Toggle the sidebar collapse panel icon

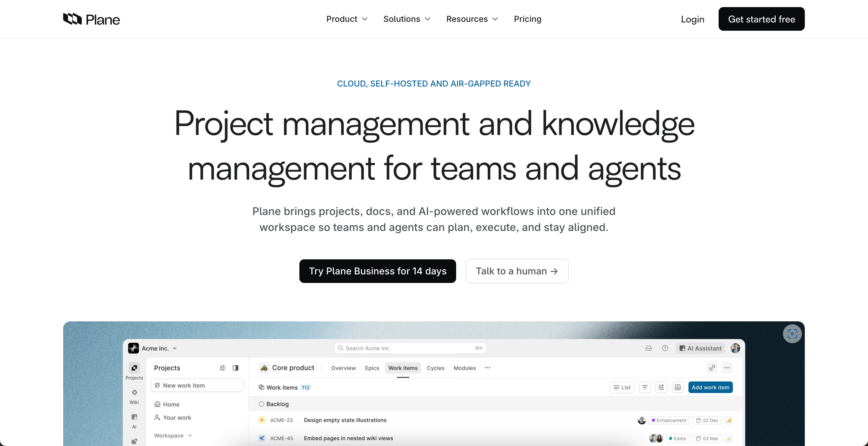[236, 368]
